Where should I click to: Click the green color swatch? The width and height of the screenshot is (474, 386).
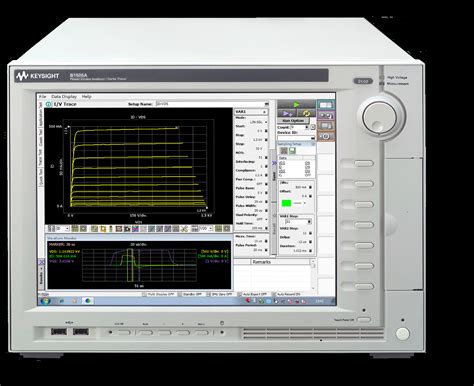pyautogui.click(x=286, y=203)
